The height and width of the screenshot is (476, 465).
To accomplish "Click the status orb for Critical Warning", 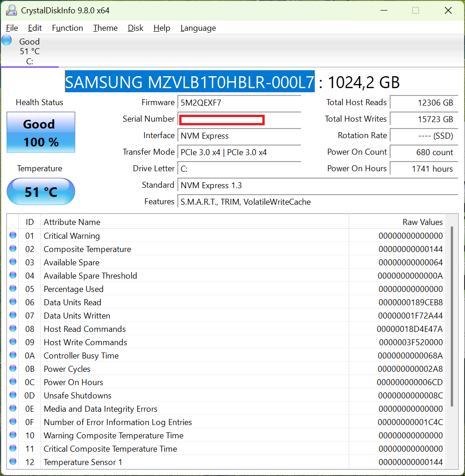I will [x=13, y=235].
